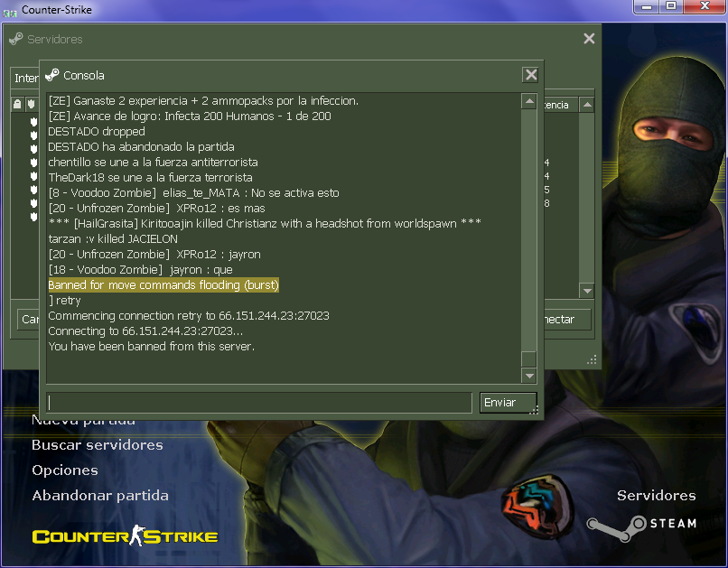Click the console scrollbar thumb

tap(528, 359)
